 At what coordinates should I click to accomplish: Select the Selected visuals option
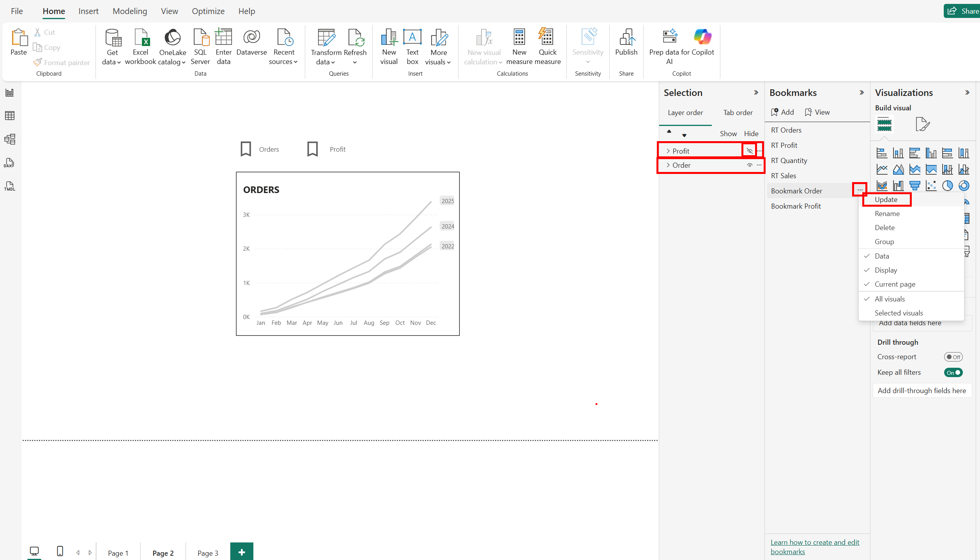(899, 313)
